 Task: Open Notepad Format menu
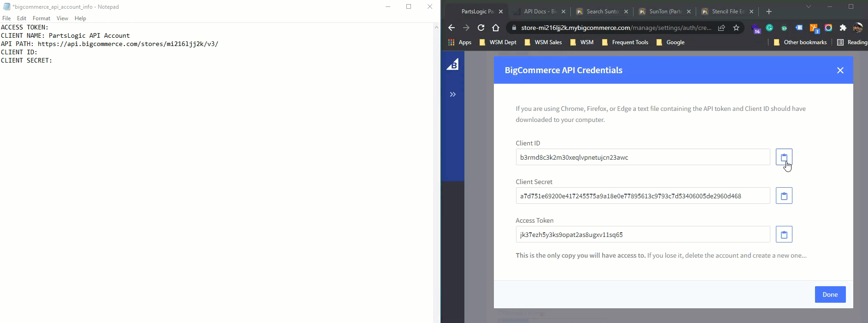41,18
